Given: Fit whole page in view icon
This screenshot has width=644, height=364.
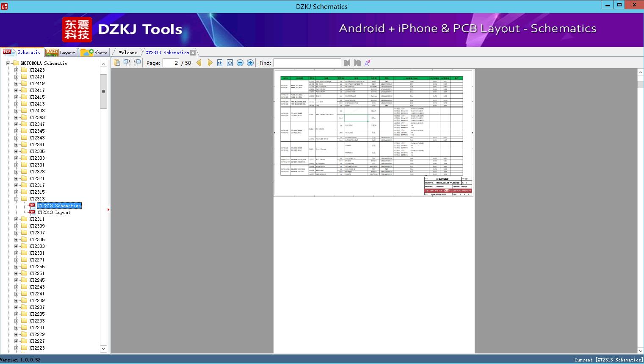Looking at the screenshot, I should [230, 63].
